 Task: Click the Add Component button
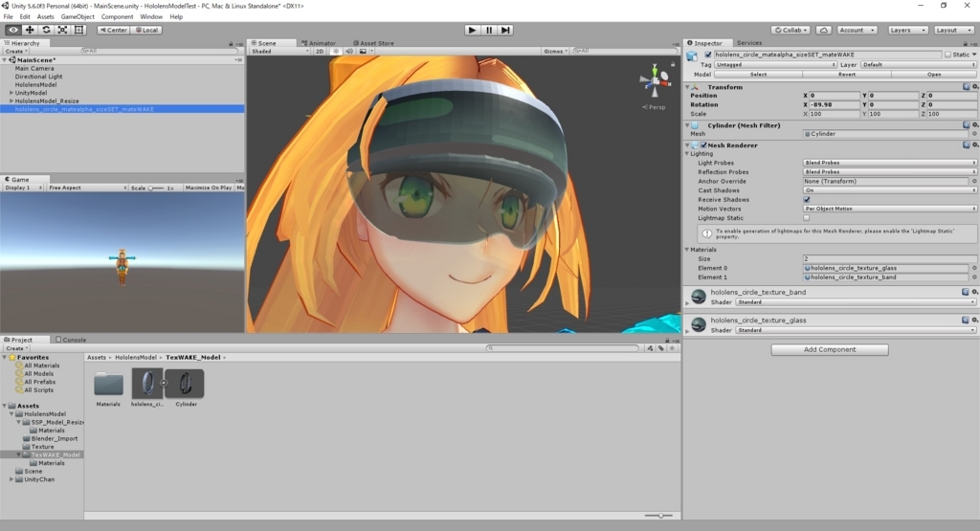(830, 350)
